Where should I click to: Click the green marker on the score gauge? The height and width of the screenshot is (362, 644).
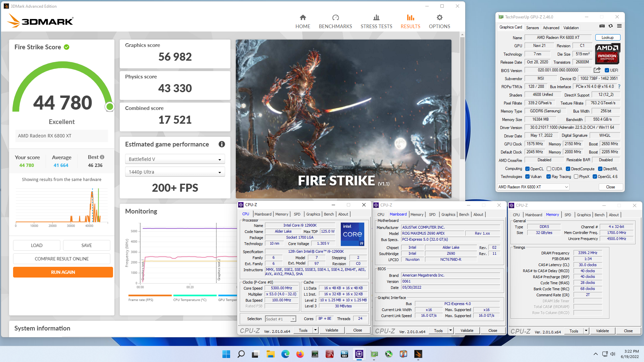(109, 107)
